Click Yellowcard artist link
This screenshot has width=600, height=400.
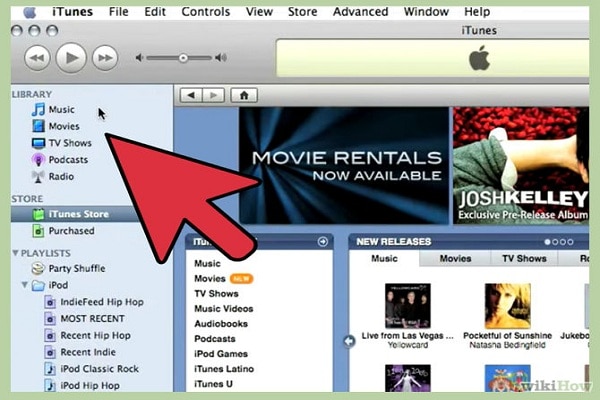[x=408, y=345]
